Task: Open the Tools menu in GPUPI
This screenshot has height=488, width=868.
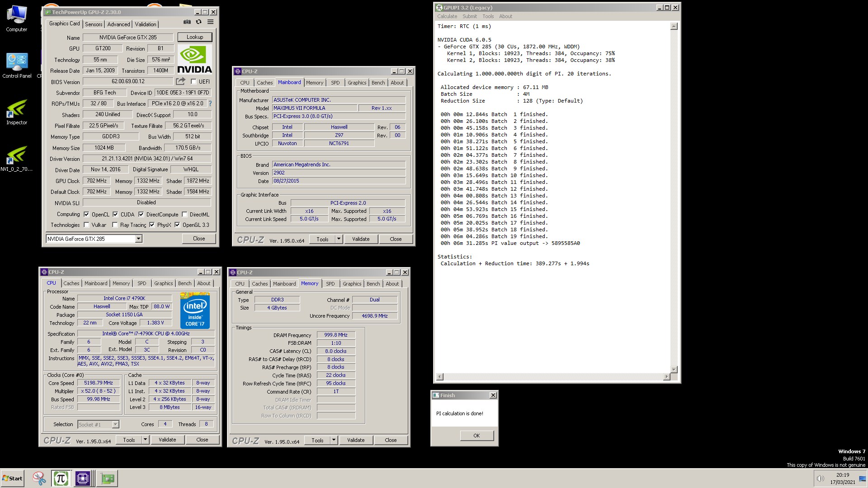Action: pyautogui.click(x=488, y=16)
